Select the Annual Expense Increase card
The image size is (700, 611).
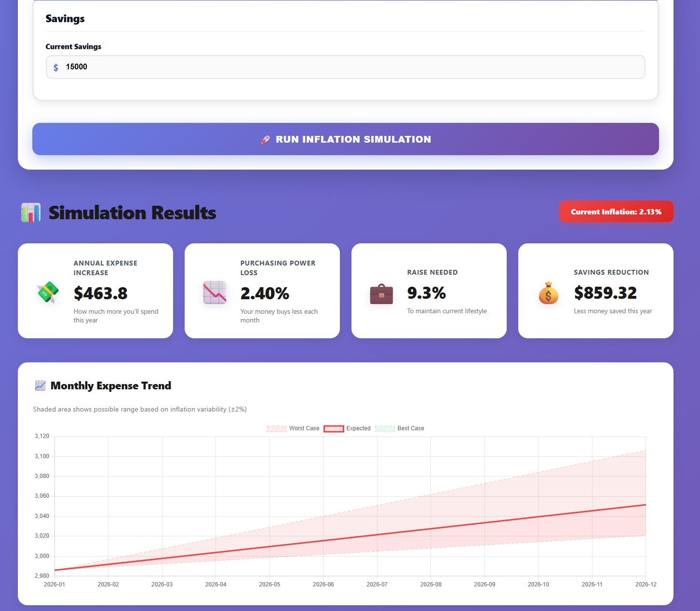95,290
